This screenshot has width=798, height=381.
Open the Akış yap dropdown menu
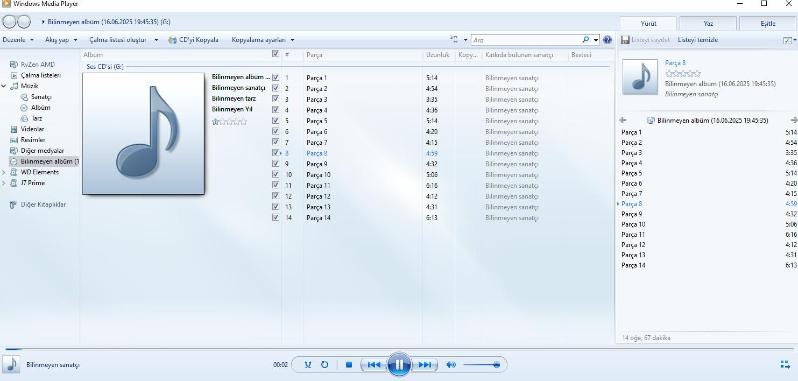(x=61, y=40)
